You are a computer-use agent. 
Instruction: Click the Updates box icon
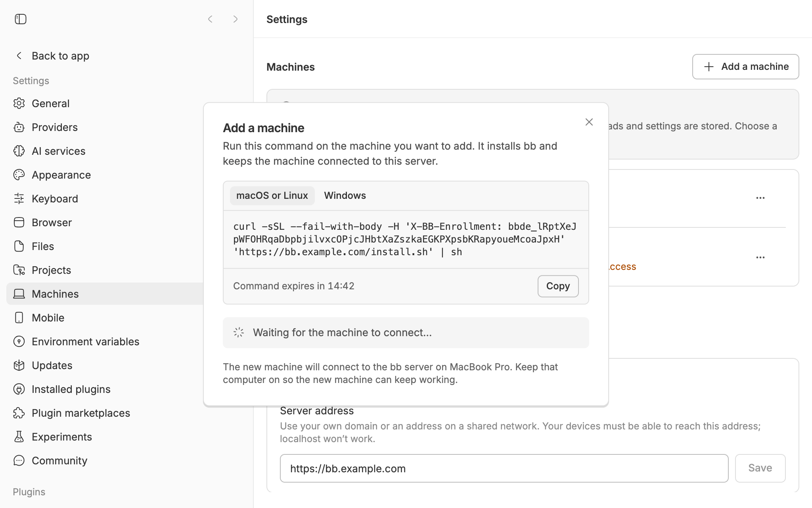[19, 365]
